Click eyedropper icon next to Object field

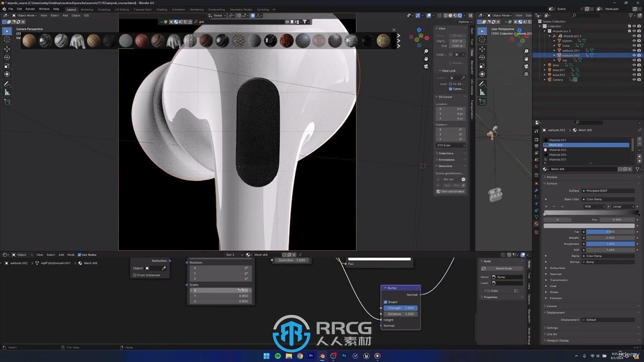click(164, 268)
